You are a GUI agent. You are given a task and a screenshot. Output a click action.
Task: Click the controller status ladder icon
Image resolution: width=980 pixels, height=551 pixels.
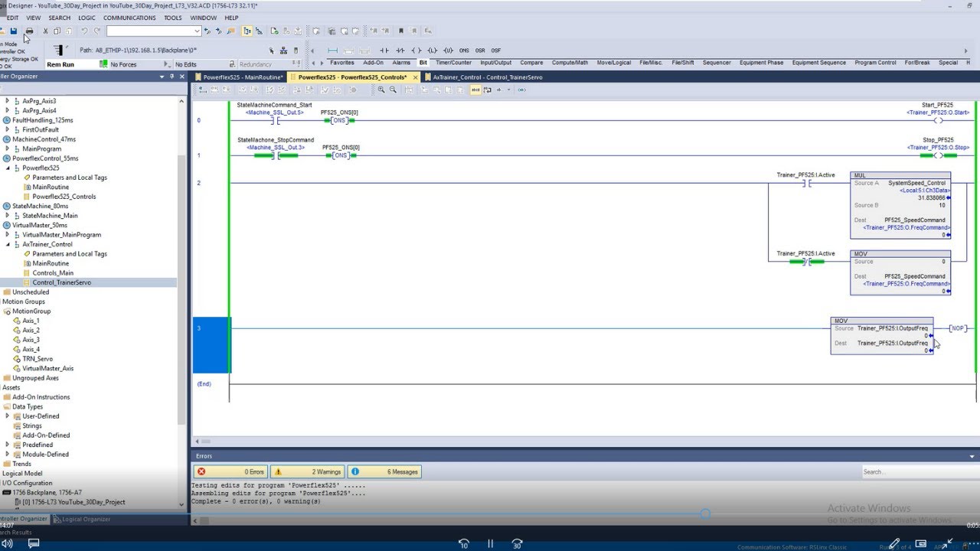[58, 51]
